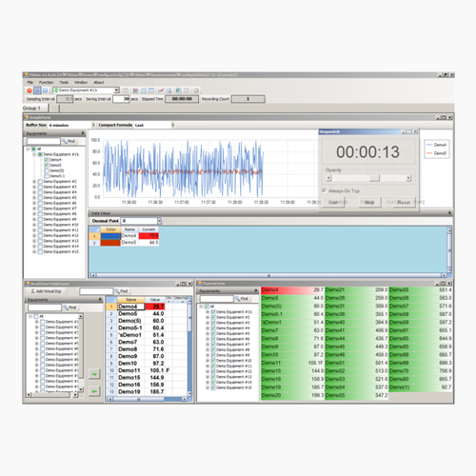The width and height of the screenshot is (476, 476).
Task: Uncheck Demo5 in the graph equipment tree
Action: pyautogui.click(x=47, y=165)
